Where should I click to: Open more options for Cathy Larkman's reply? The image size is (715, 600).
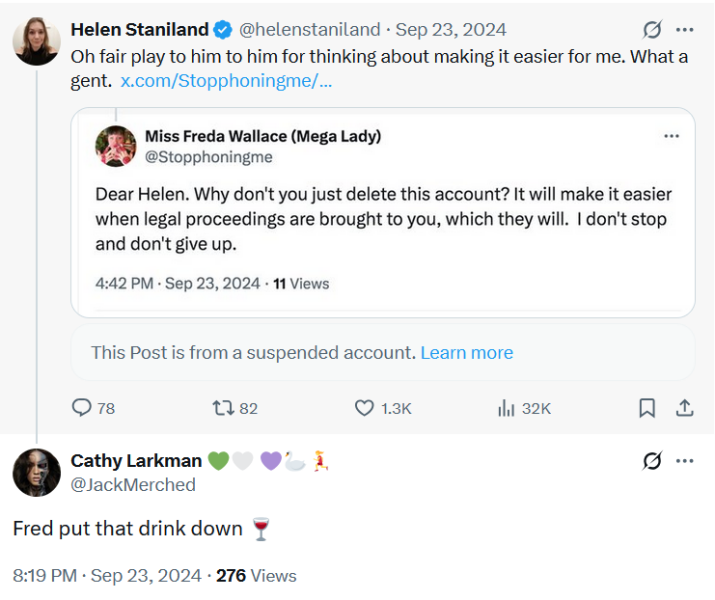[x=685, y=461]
